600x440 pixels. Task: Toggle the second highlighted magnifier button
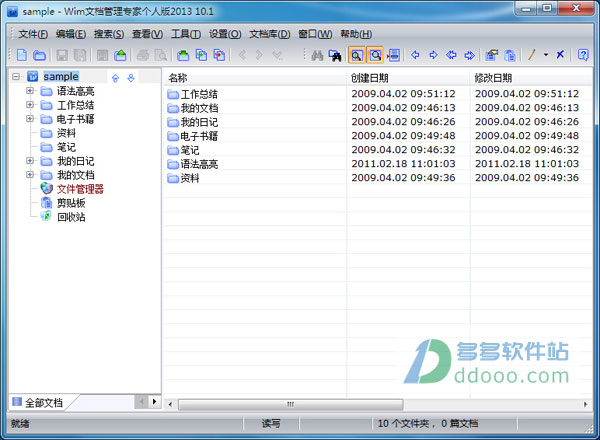click(375, 55)
